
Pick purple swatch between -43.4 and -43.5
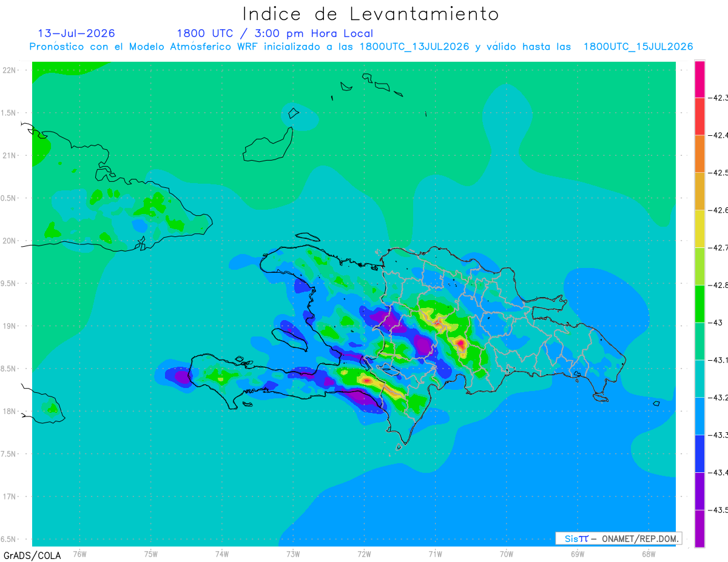[x=699, y=490]
